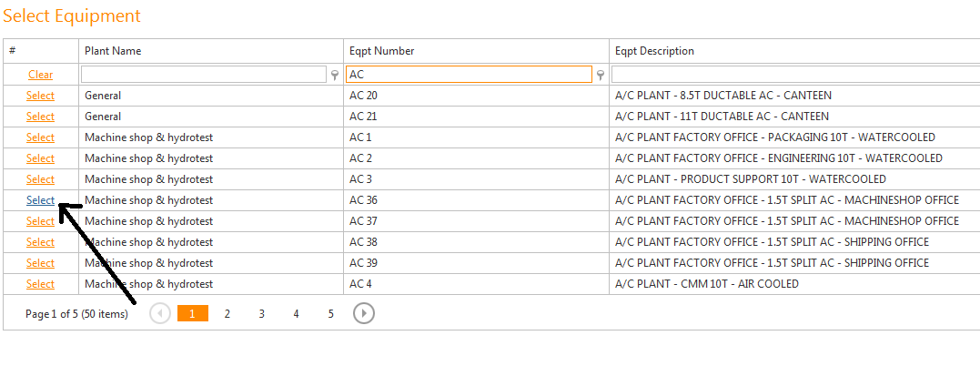
Task: Clear the filter row
Action: tap(40, 75)
